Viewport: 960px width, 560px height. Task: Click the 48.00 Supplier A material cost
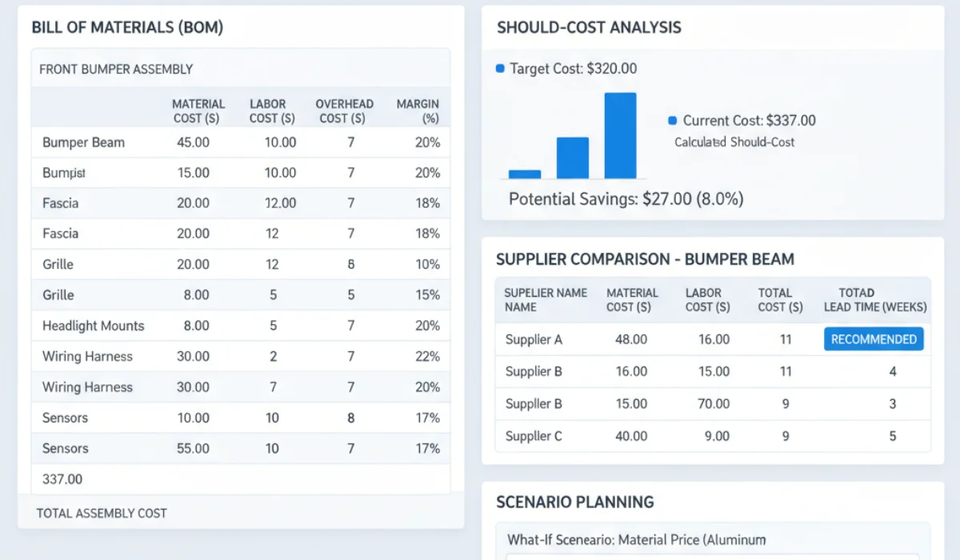pos(631,339)
